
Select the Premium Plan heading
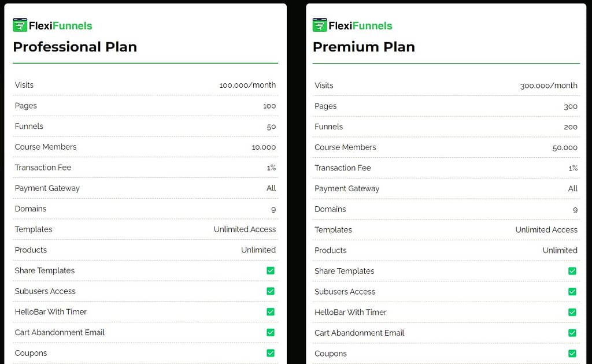tap(364, 47)
